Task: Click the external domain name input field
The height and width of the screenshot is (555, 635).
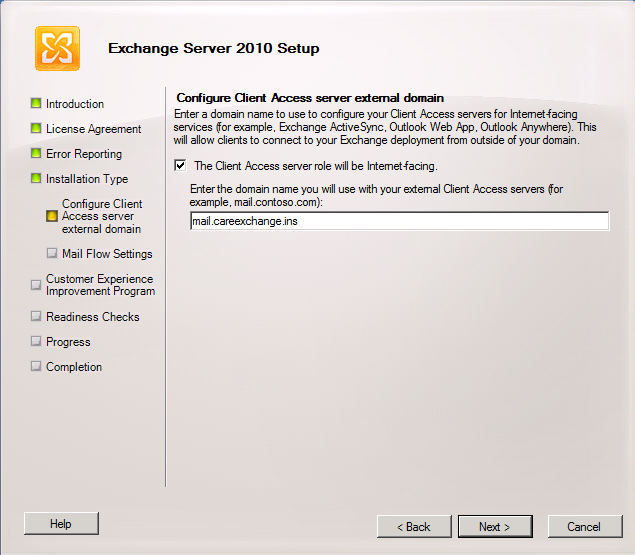Action: [x=399, y=221]
